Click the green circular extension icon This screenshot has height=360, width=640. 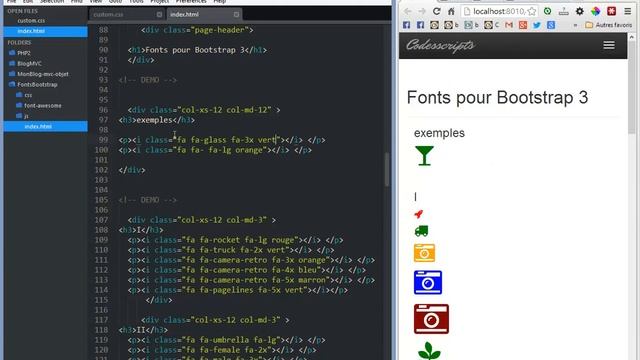[x=547, y=11]
